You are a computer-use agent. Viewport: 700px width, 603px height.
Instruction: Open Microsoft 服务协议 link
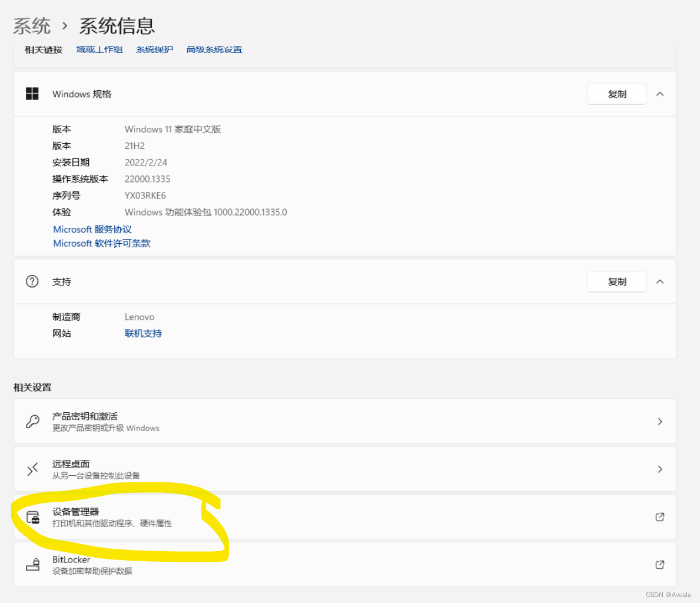(92, 229)
